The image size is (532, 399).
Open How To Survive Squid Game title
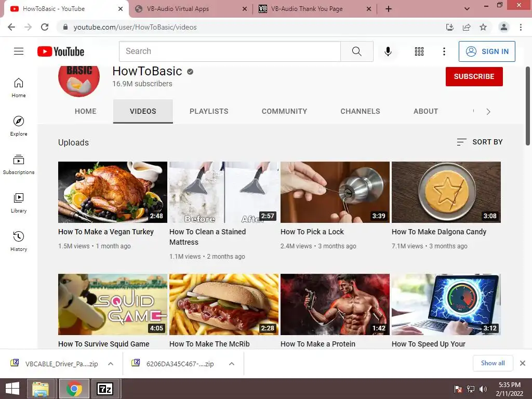[x=104, y=344]
